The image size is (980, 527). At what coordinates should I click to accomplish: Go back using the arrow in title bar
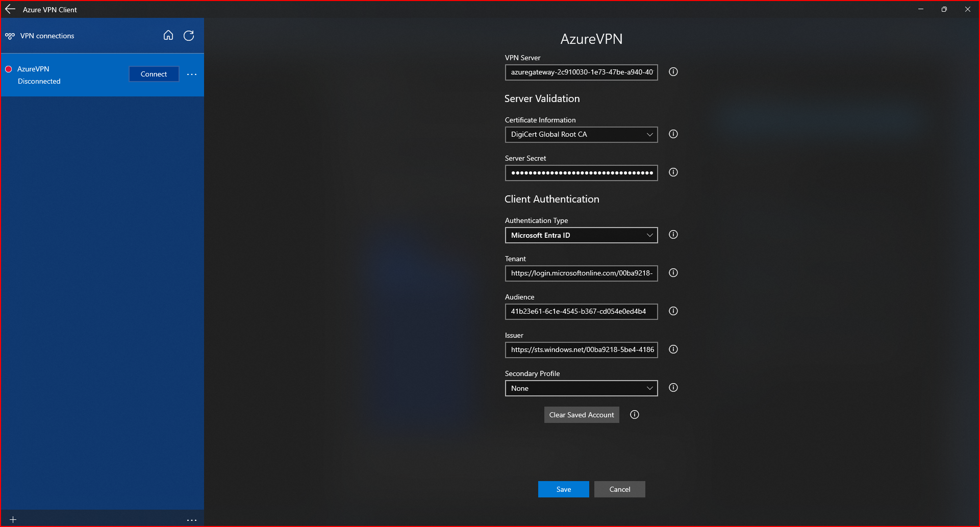10,9
